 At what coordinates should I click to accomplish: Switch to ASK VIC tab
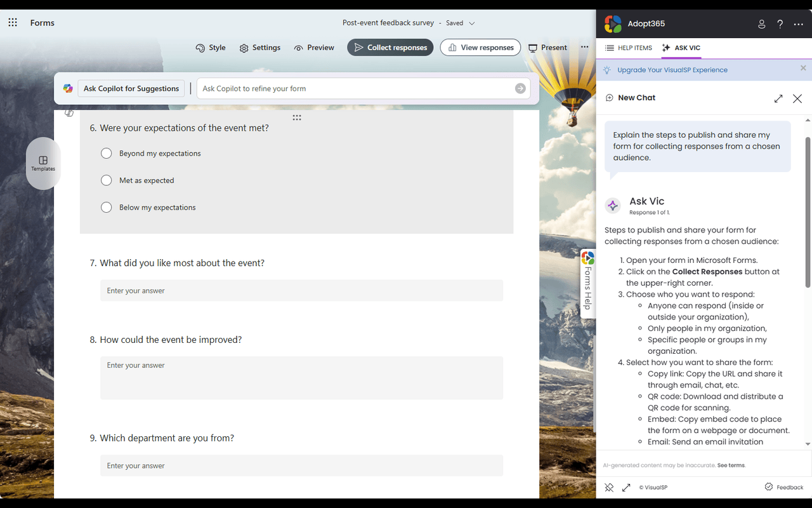click(681, 48)
